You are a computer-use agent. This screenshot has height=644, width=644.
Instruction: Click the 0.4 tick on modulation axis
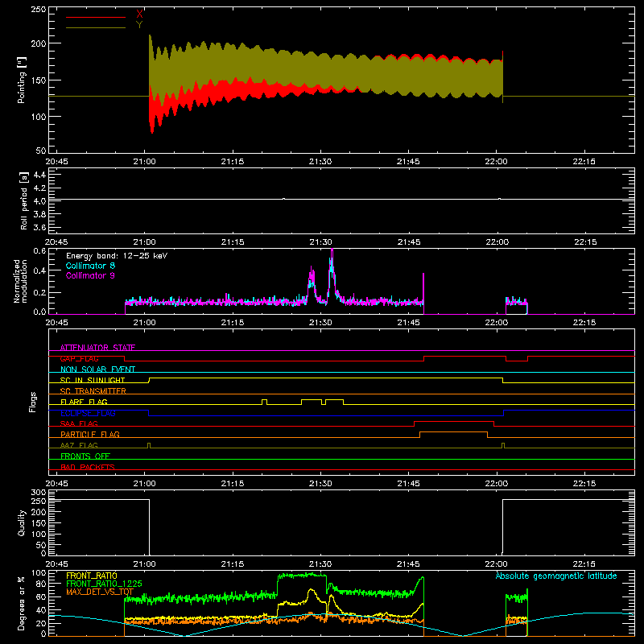click(x=39, y=270)
